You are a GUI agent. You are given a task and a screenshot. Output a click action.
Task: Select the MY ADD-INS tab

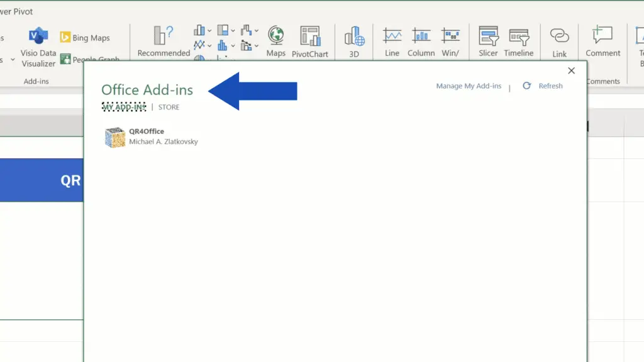coord(124,107)
